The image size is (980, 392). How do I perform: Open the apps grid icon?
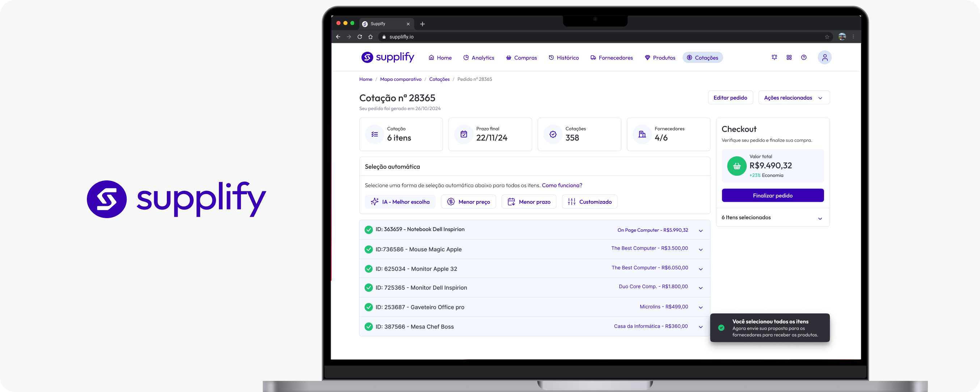789,58
